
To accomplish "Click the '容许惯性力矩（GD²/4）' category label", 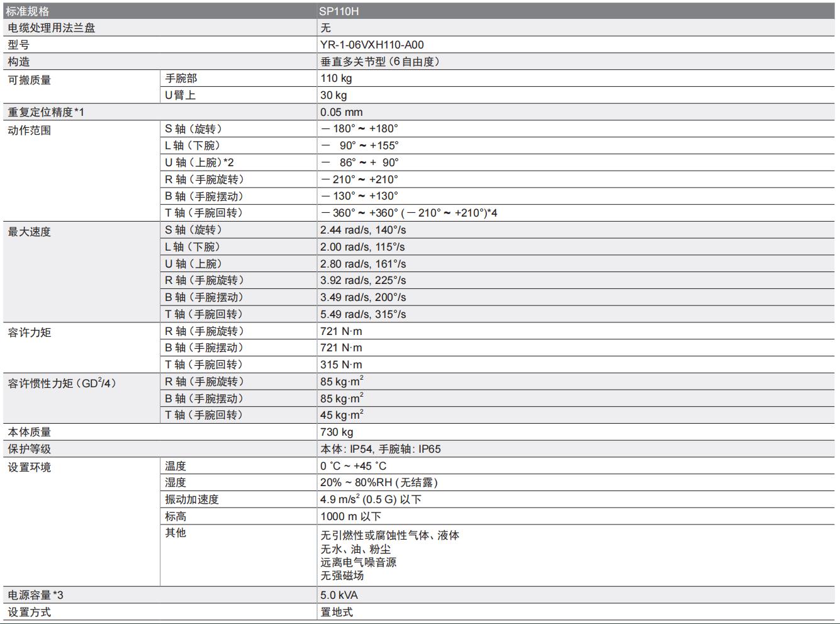I will click(x=62, y=383).
